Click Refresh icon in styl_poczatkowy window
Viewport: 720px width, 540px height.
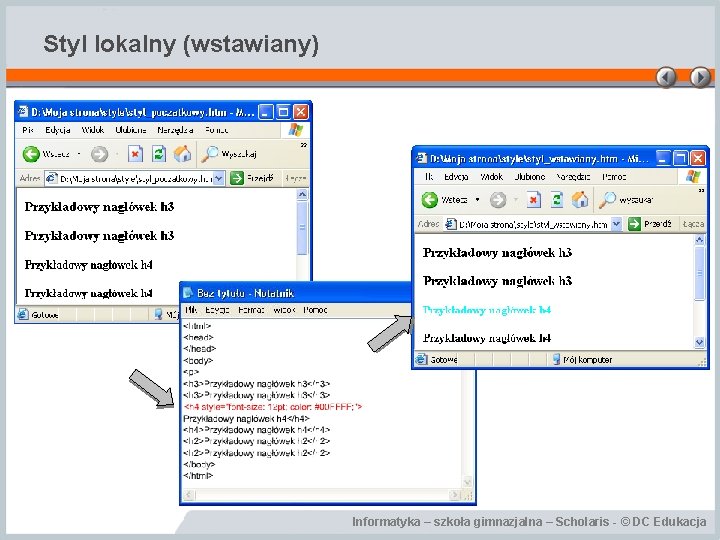point(159,154)
